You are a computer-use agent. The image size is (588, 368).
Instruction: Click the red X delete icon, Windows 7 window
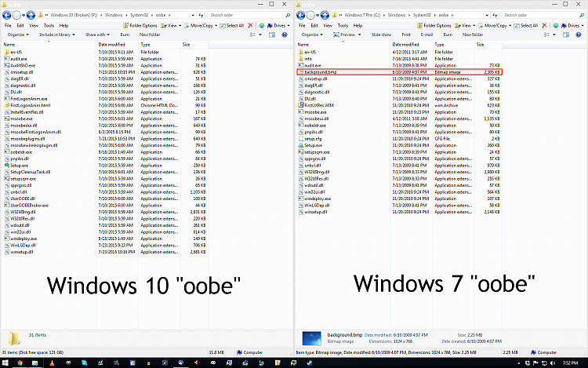click(x=545, y=26)
